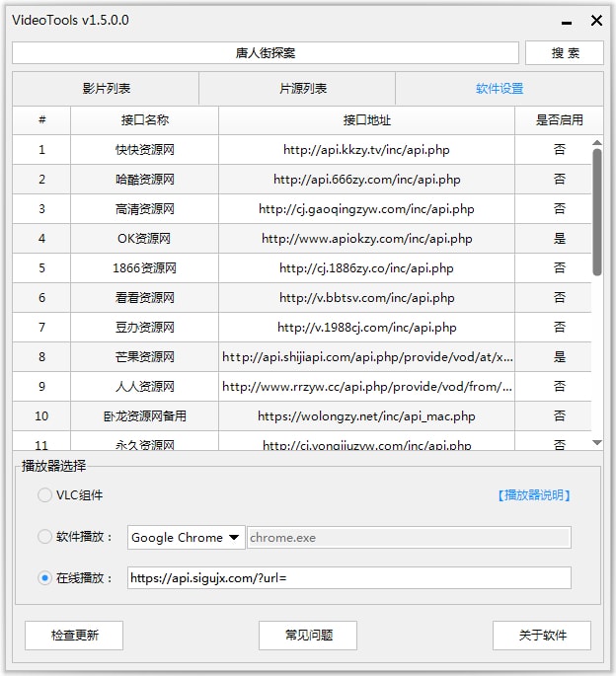Close the VideoTools window

click(596, 21)
